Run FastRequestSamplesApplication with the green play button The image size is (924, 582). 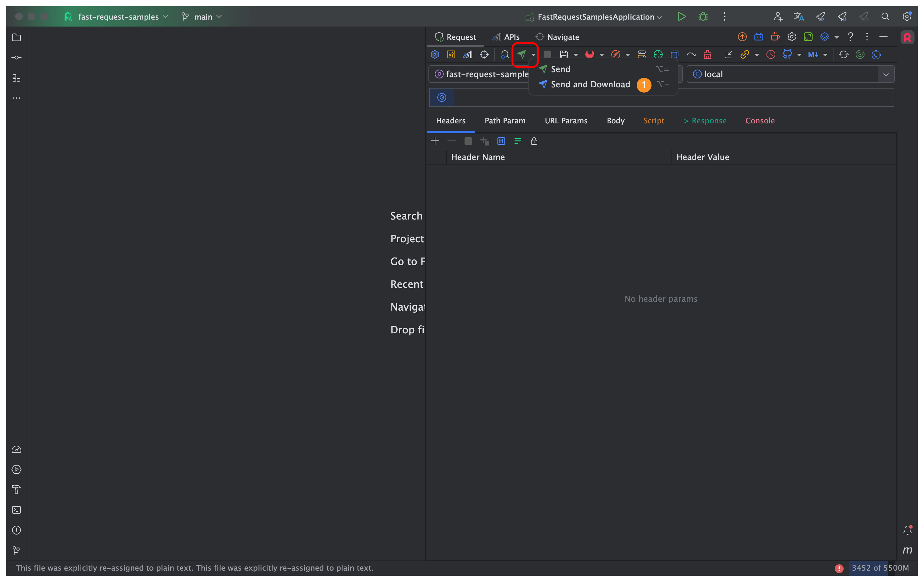pos(682,16)
